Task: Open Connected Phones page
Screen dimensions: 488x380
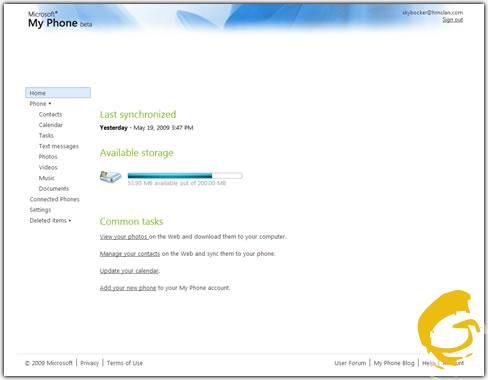Action: pyautogui.click(x=54, y=199)
